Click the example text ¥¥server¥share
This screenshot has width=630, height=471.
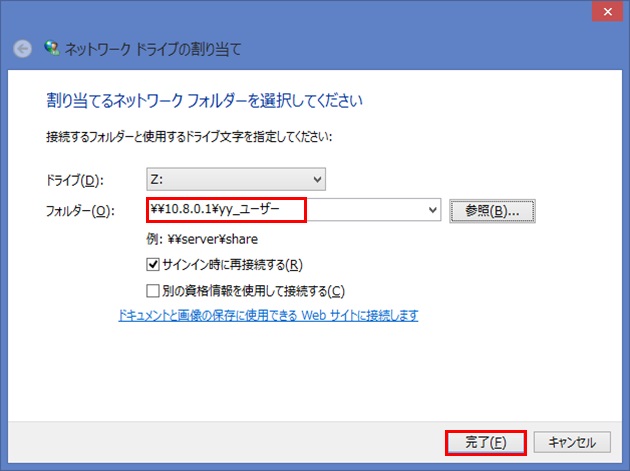tap(213, 239)
